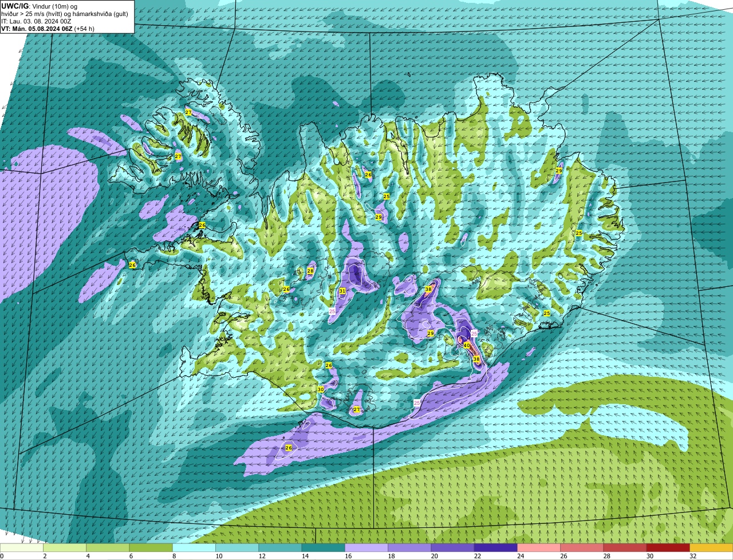Click the legend swatch between 30 and 32

click(x=668, y=548)
